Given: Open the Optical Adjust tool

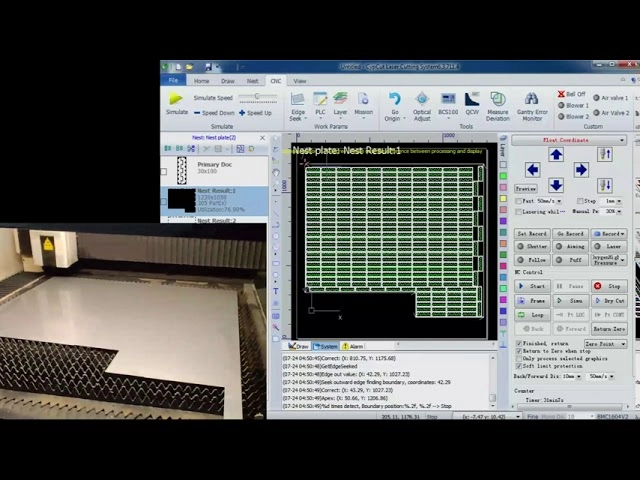Looking at the screenshot, I should (422, 106).
